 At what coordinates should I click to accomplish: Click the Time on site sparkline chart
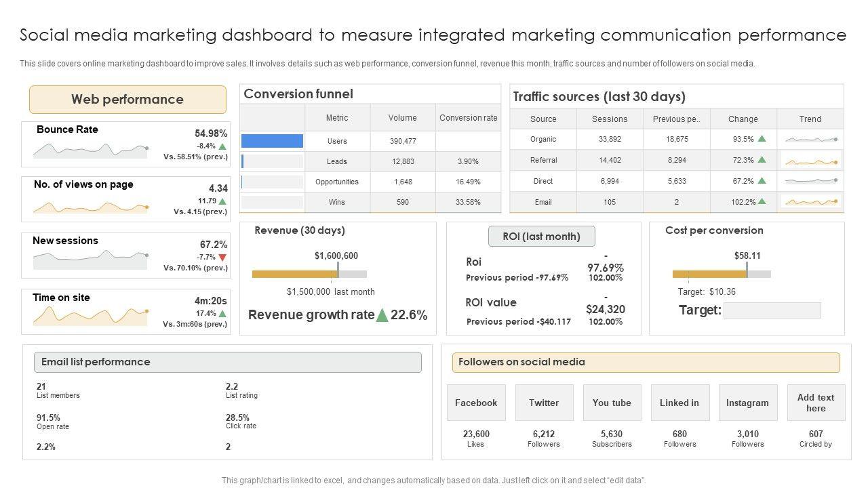(x=90, y=315)
